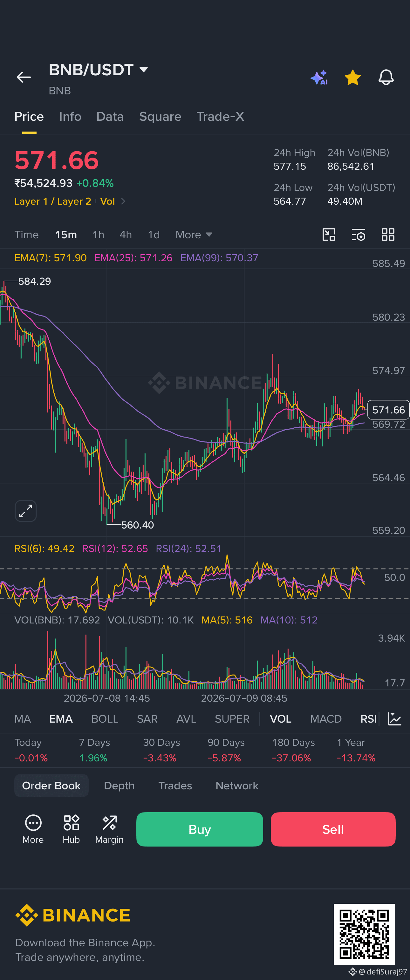The width and height of the screenshot is (410, 980).
Task: Select the 1d chart interval
Action: click(154, 235)
